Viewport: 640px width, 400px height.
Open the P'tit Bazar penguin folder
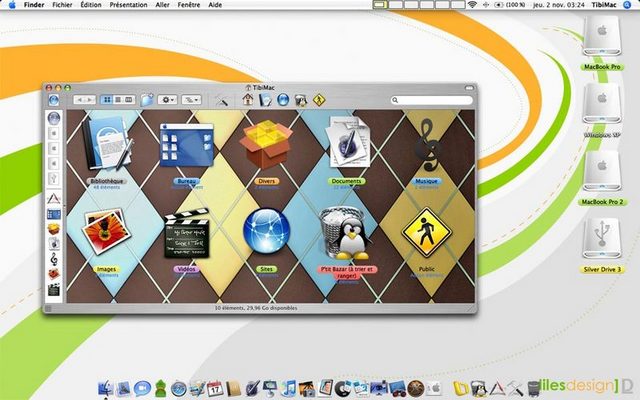pyautogui.click(x=346, y=233)
